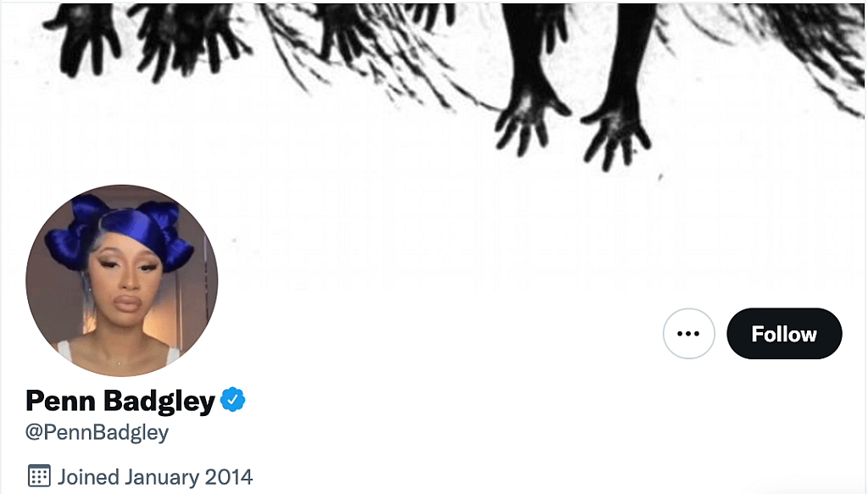The width and height of the screenshot is (868, 494).
Task: Click the @PennBadgley handle text
Action: (x=97, y=432)
